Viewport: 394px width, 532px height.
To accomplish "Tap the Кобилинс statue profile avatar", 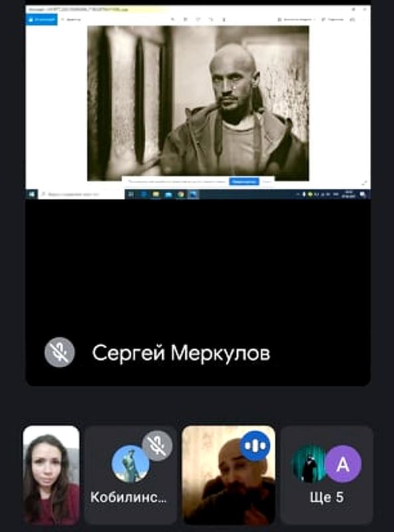I will click(x=130, y=464).
